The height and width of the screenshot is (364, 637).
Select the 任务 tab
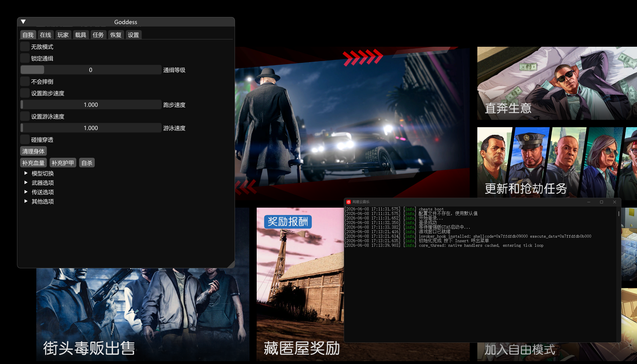point(98,35)
